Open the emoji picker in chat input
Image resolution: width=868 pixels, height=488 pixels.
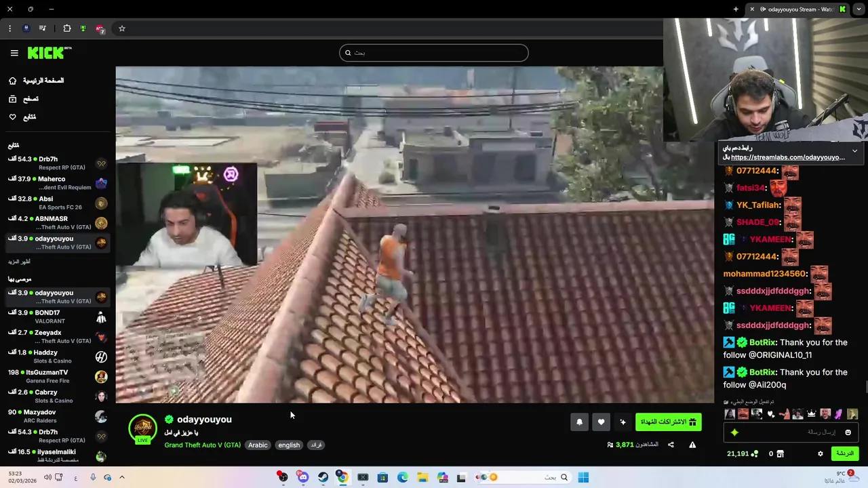(x=848, y=432)
